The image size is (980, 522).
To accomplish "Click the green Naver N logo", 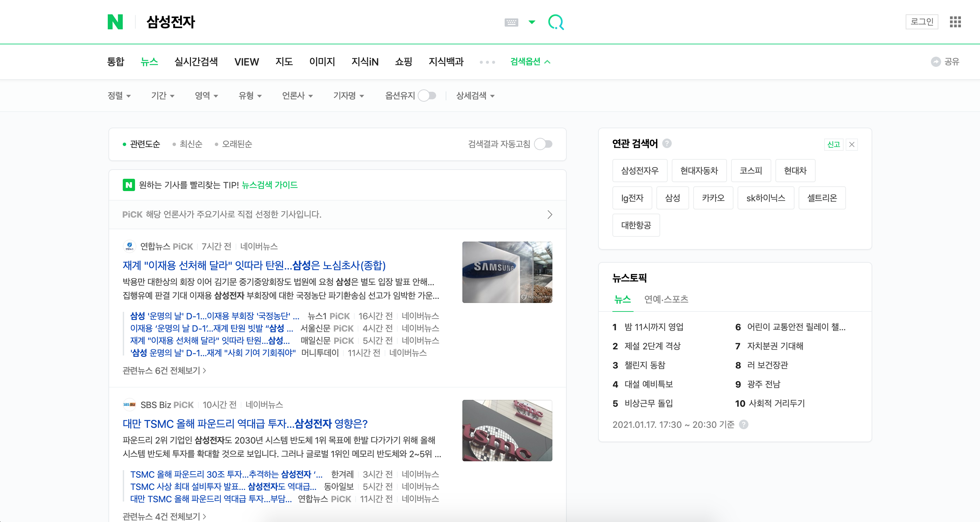I will click(115, 22).
